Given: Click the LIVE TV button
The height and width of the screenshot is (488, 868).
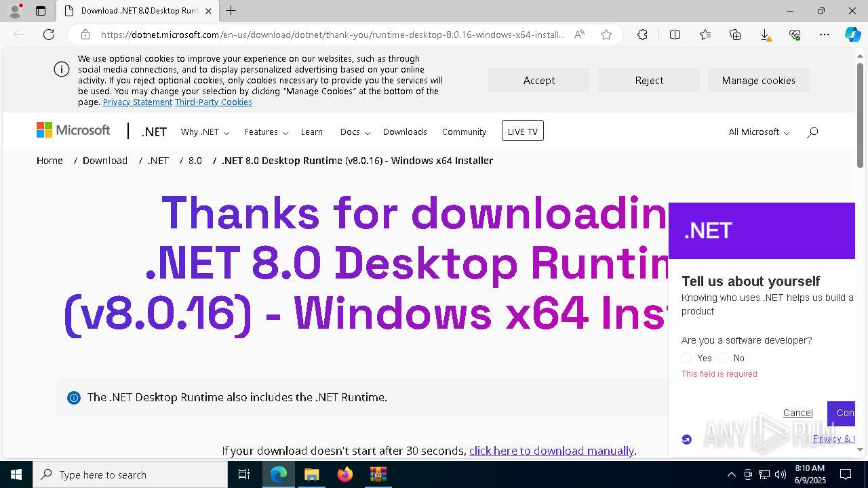Looking at the screenshot, I should tap(523, 131).
